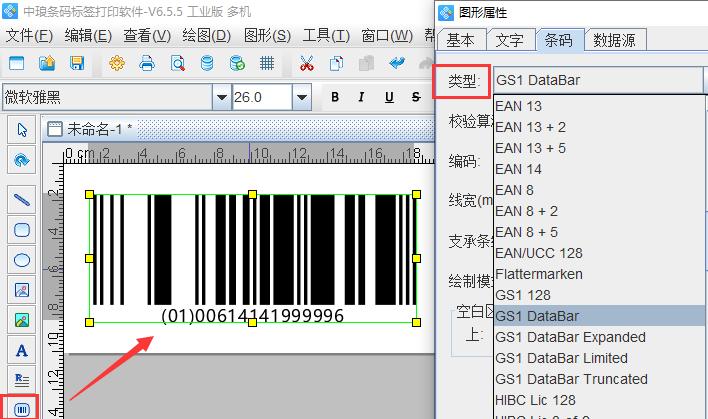This screenshot has width=708, height=419.
Task: Toggle the grid display icon
Action: click(267, 63)
